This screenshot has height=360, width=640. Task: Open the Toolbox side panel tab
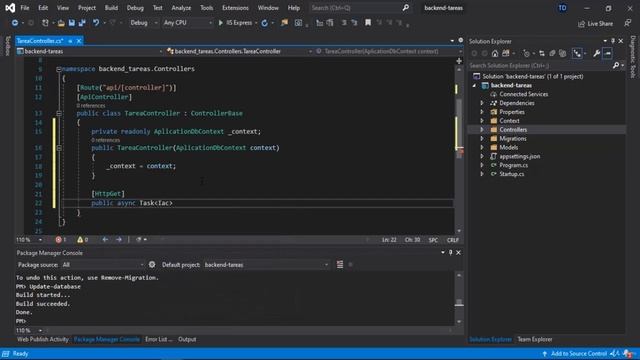7,46
